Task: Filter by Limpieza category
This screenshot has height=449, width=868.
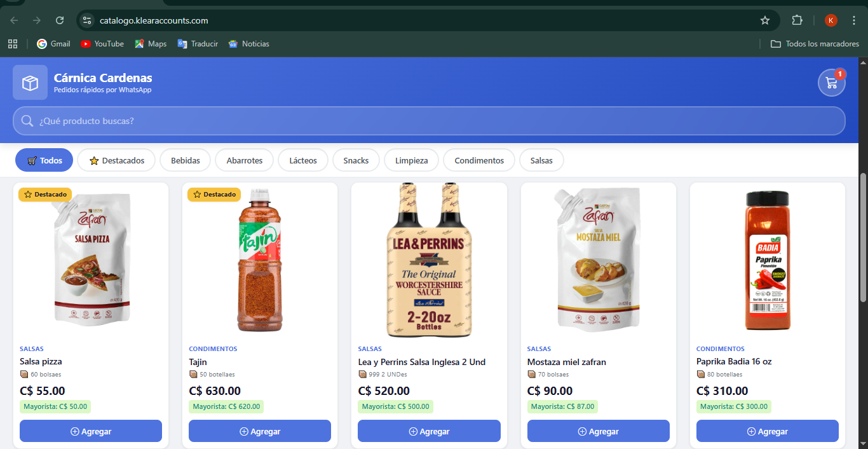Action: 411,160
